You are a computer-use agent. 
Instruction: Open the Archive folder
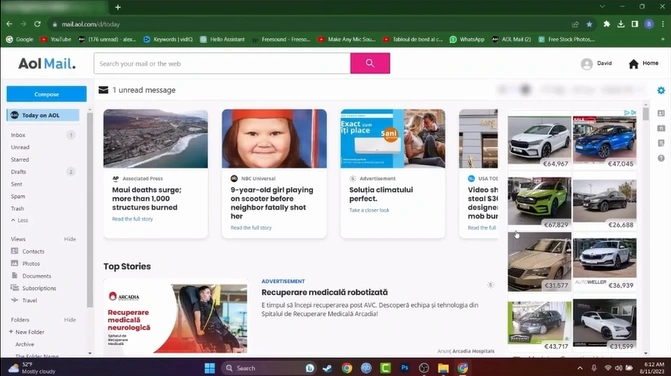coord(25,344)
